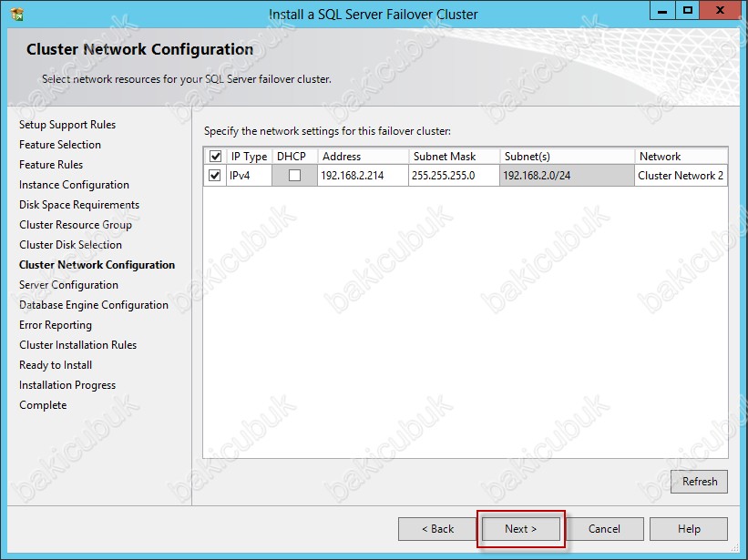748x560 pixels.
Task: Uncheck the IPv4 row checkbox
Action: [x=215, y=176]
